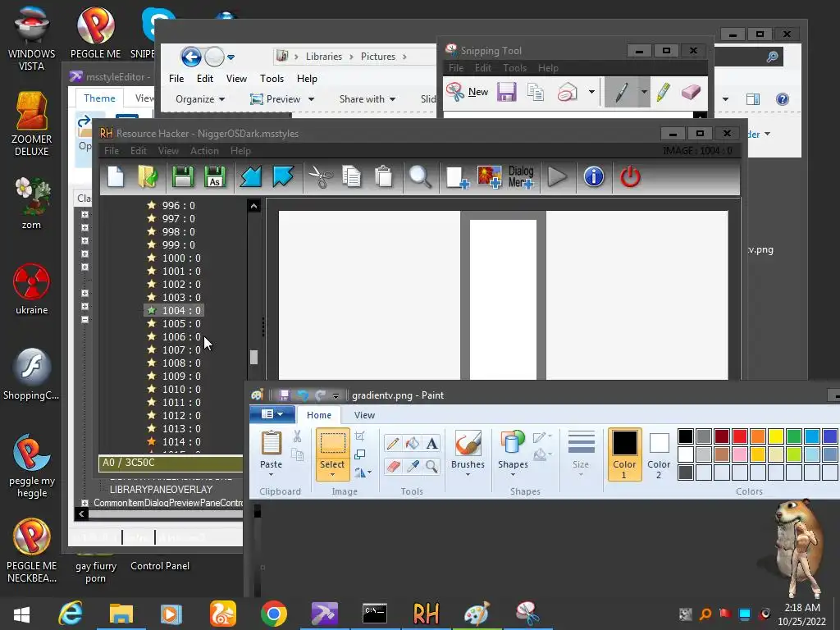Click the Copy icon in Snipping Tool

pyautogui.click(x=535, y=92)
